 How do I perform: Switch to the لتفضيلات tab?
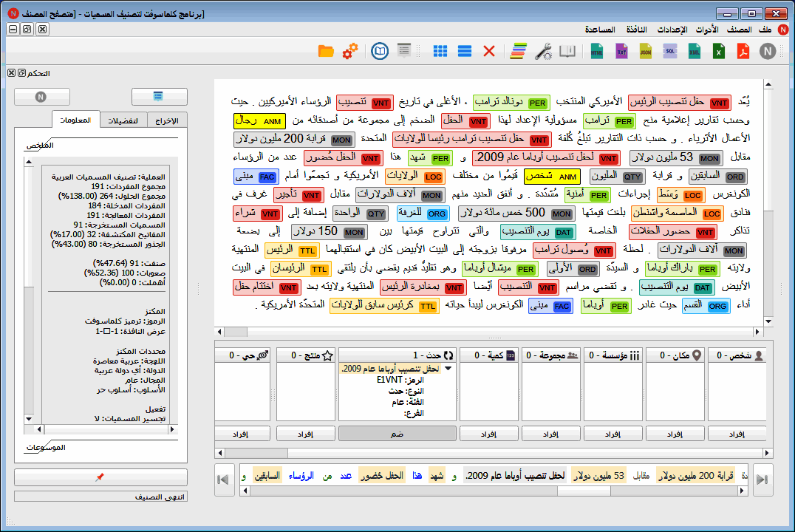pyautogui.click(x=123, y=120)
